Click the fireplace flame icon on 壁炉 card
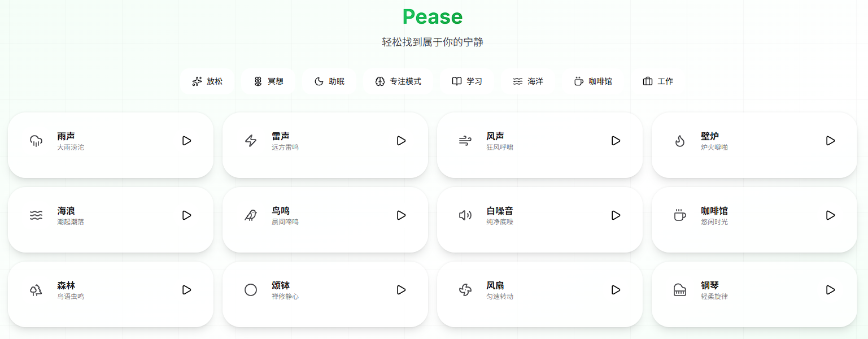This screenshot has height=339, width=868. tap(679, 141)
